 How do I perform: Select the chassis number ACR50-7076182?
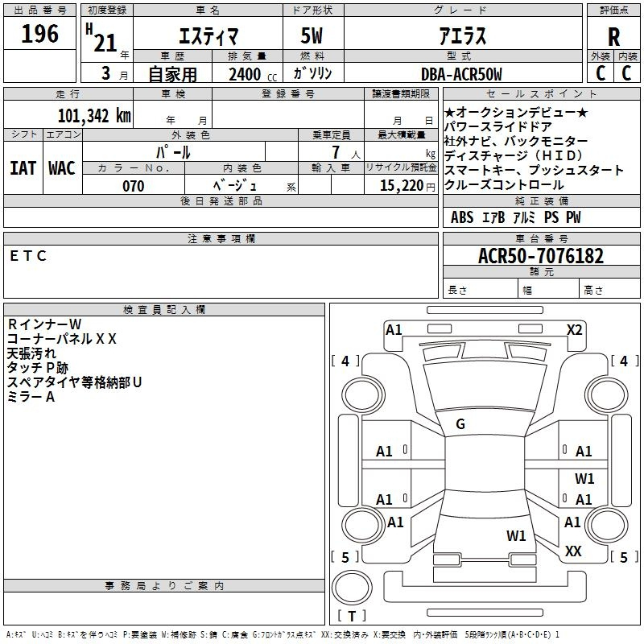(x=541, y=256)
